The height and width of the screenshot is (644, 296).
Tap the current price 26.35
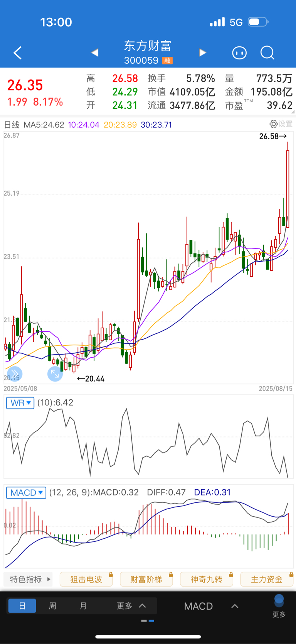click(25, 85)
